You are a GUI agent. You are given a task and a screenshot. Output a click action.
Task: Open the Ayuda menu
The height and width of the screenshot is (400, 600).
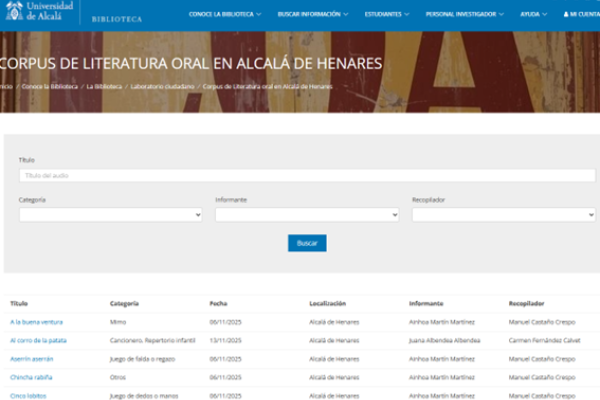coord(533,15)
